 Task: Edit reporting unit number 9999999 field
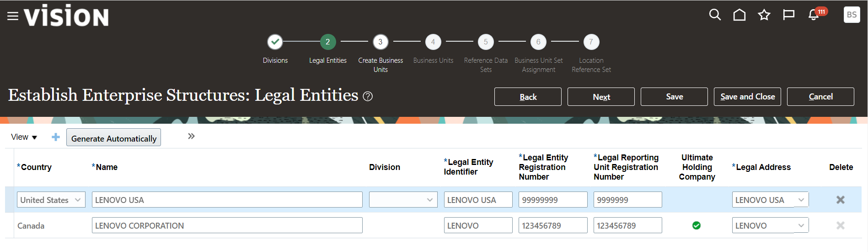coord(627,200)
